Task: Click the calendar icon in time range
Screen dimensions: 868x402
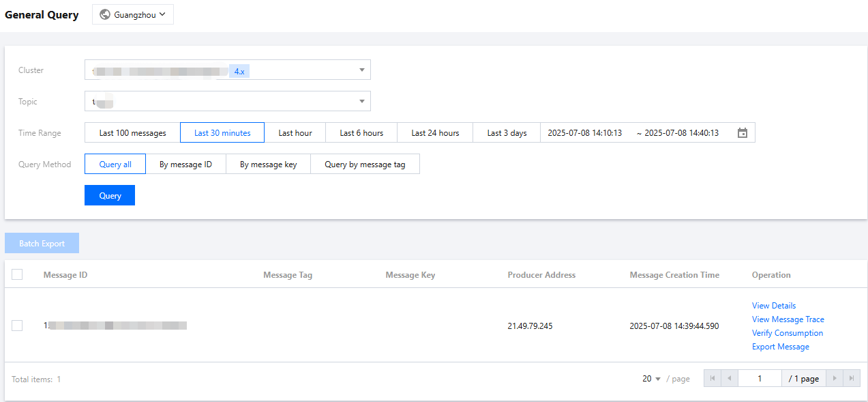Action: [x=743, y=133]
